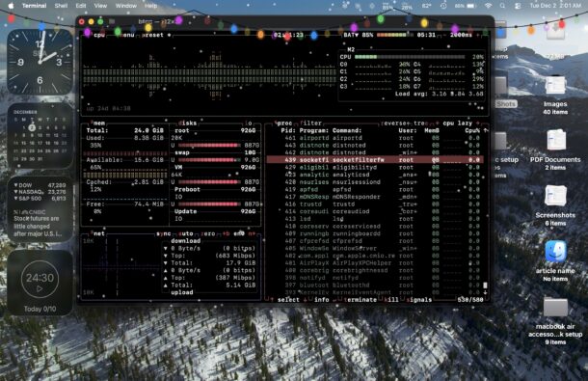Toggle net graph sync option
This screenshot has width=588, height=381.
(164, 233)
